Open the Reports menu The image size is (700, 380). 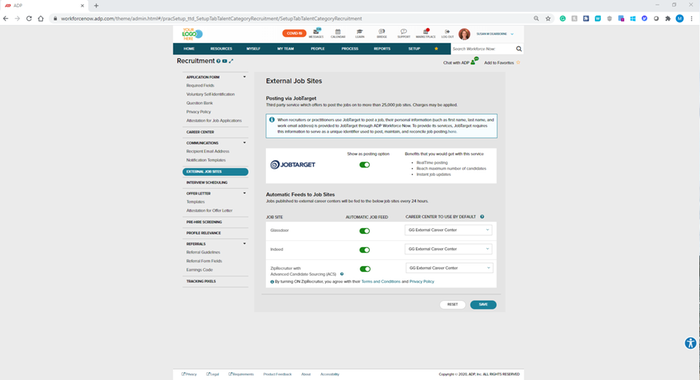click(x=382, y=49)
